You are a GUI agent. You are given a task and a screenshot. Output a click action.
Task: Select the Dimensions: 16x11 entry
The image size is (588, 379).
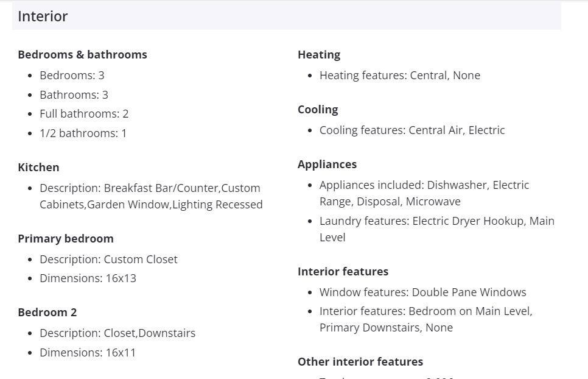pos(88,353)
